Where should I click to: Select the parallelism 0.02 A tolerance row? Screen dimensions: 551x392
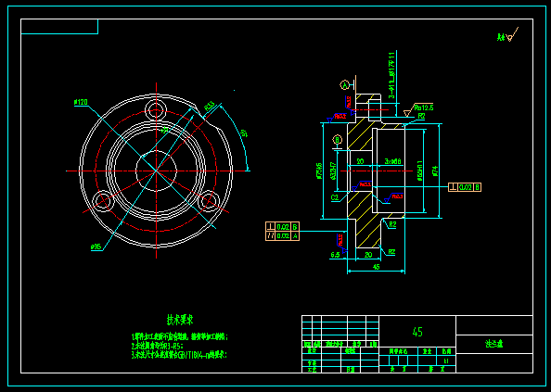coord(282,235)
